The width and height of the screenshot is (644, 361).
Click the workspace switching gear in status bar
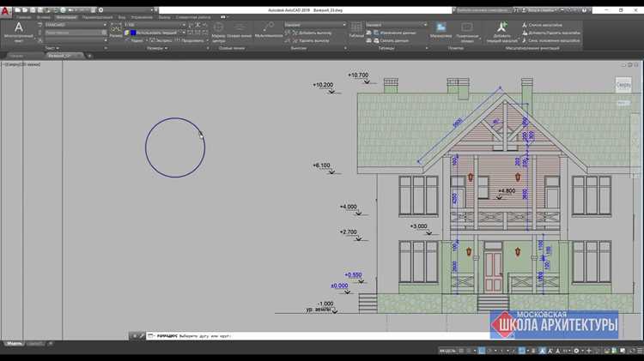coord(577,351)
